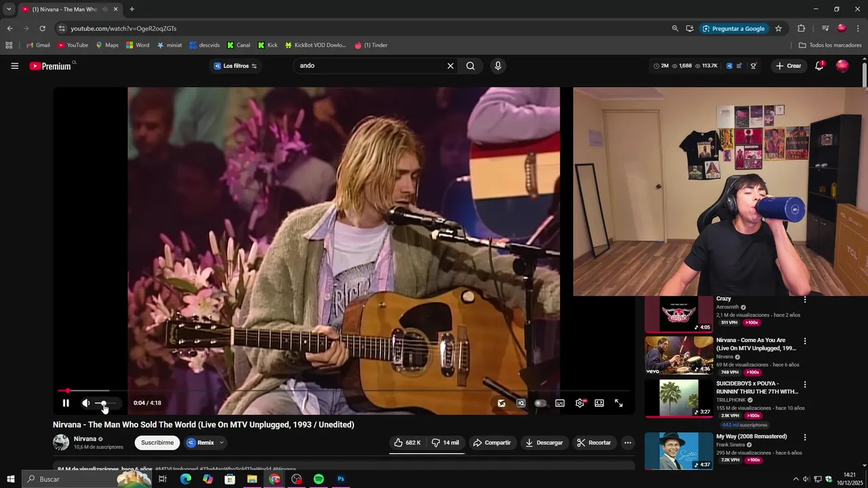Click the Descargar button
Screen dimensions: 868x488
(x=544, y=443)
